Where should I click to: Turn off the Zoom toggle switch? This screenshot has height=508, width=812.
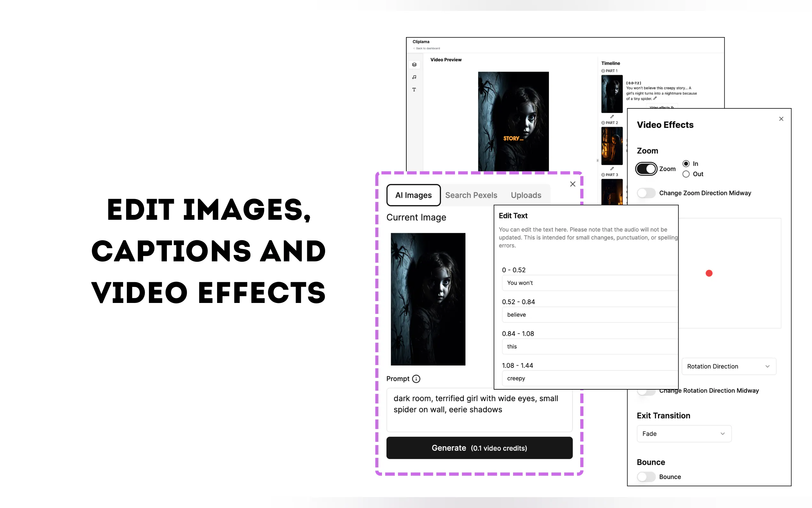pos(646,169)
